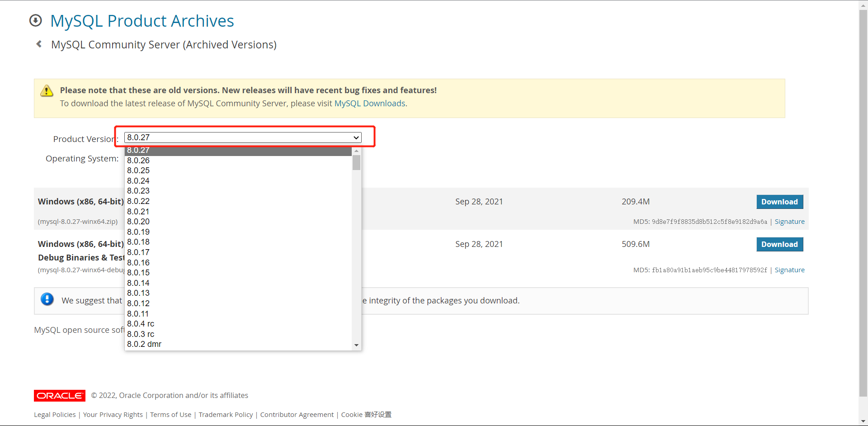Click the 209.4M file size text
This screenshot has height=426, width=868.
click(636, 202)
